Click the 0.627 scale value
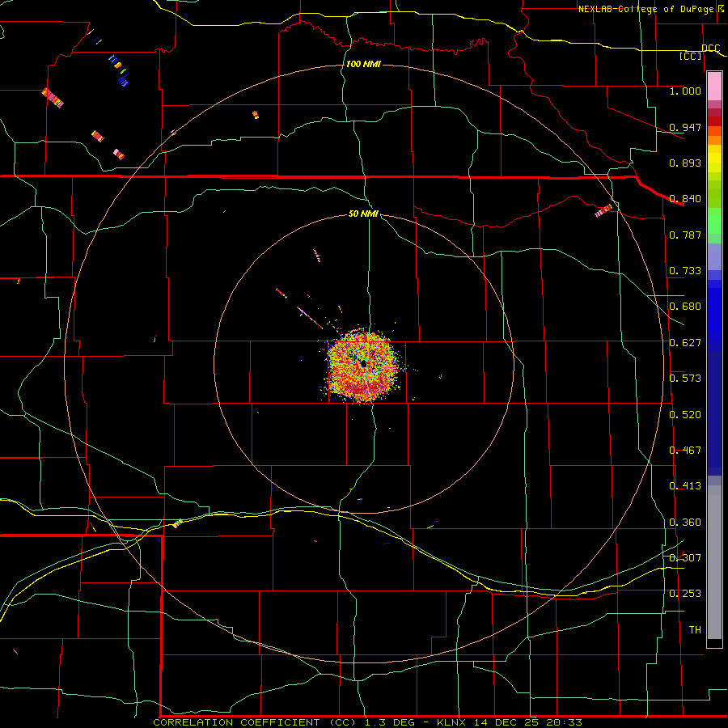This screenshot has width=728, height=728. click(685, 343)
